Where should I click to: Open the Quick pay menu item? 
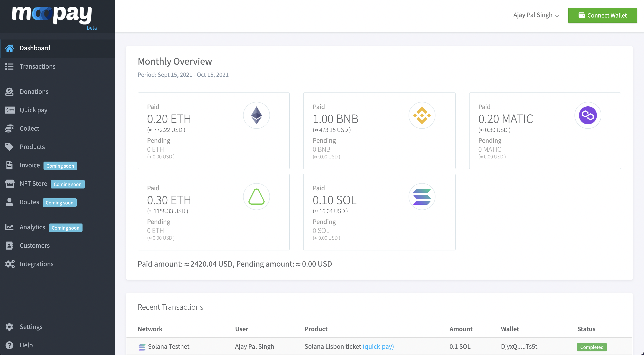point(33,110)
